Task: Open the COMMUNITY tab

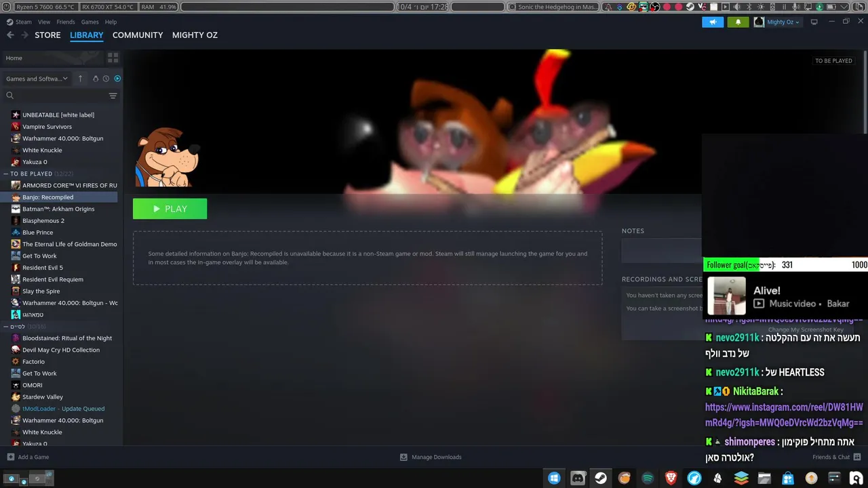Action: (138, 35)
